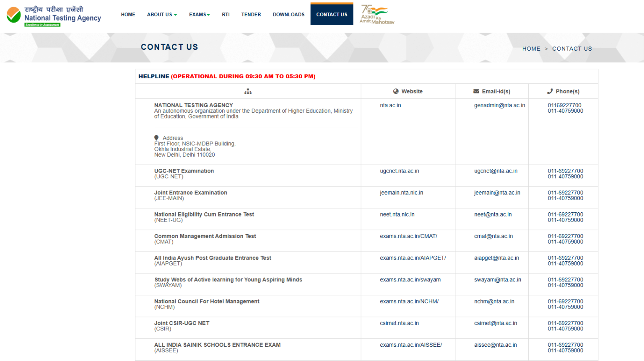
Task: Click the csirnet.nta.ac.in link for Joint CSIR-UGC NET
Action: pos(399,323)
